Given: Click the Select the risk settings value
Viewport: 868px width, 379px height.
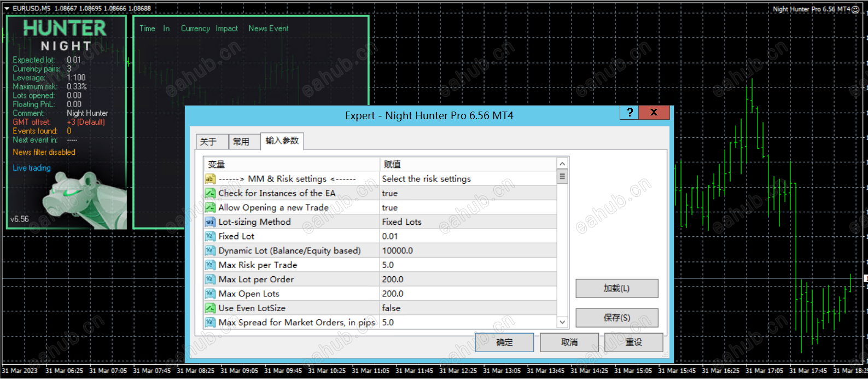Looking at the screenshot, I should (468, 179).
